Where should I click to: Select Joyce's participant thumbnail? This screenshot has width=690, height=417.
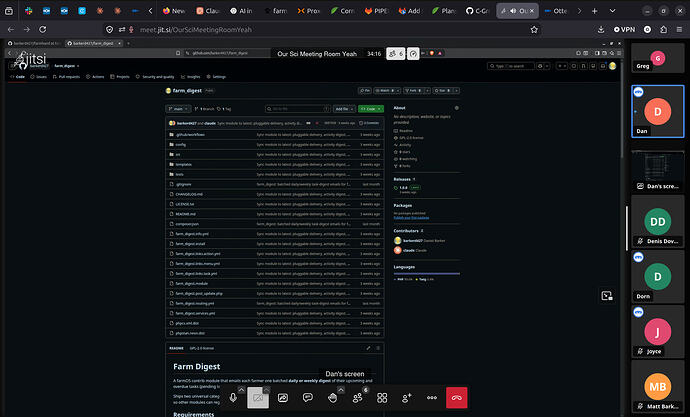(657, 331)
